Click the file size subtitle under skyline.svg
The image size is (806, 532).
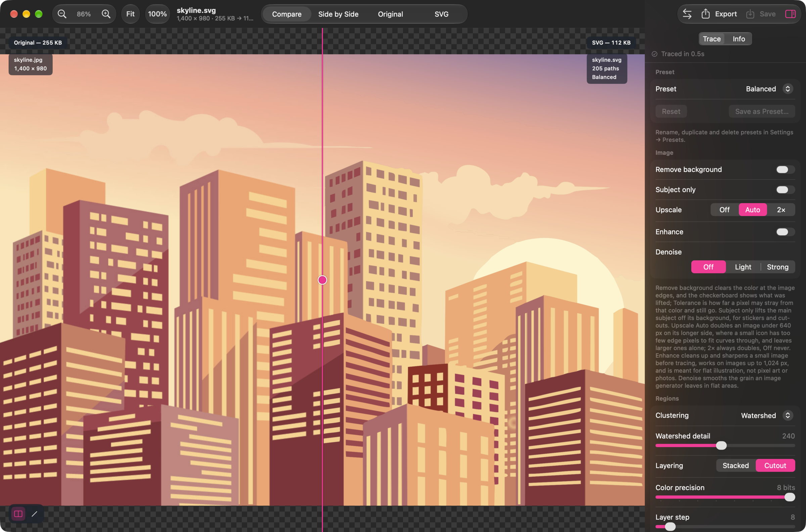pyautogui.click(x=215, y=18)
